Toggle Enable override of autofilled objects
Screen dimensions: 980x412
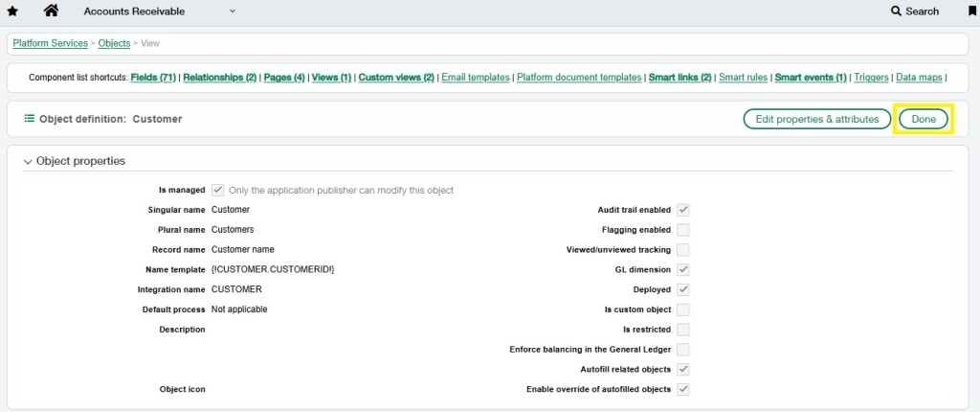tap(683, 389)
